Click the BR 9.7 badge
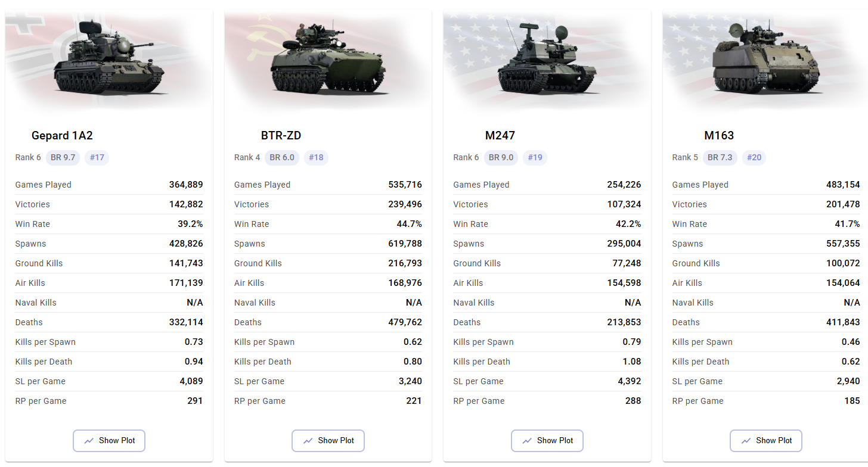 coord(63,157)
